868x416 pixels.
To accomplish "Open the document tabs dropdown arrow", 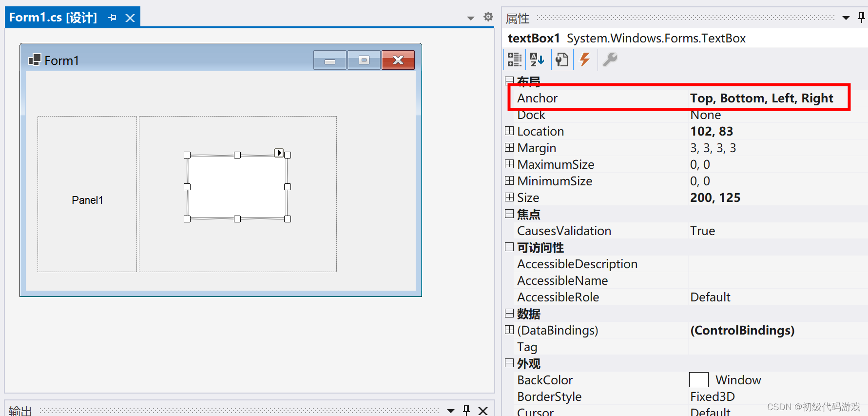I will click(470, 18).
